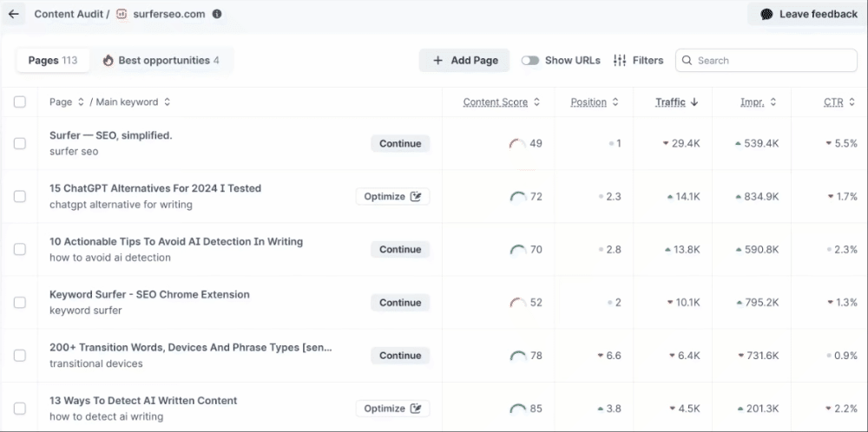Image resolution: width=868 pixels, height=432 pixels.
Task: Click the Add Page button
Action: tap(464, 61)
